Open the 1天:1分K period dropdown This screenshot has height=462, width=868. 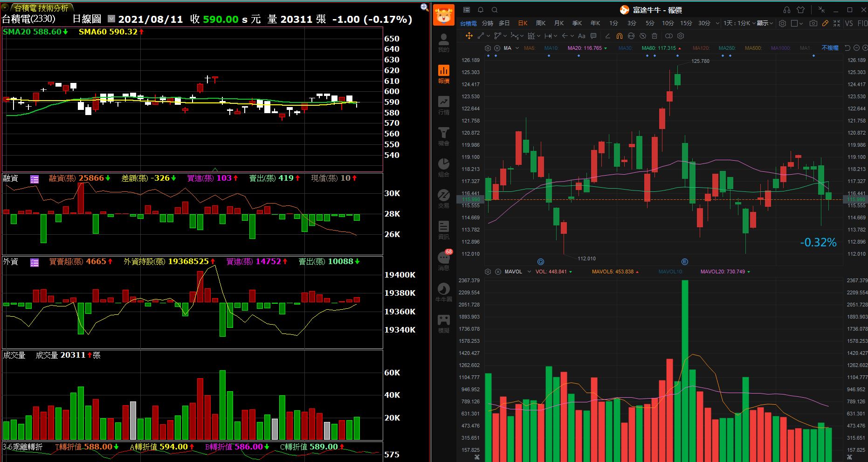[x=739, y=23]
